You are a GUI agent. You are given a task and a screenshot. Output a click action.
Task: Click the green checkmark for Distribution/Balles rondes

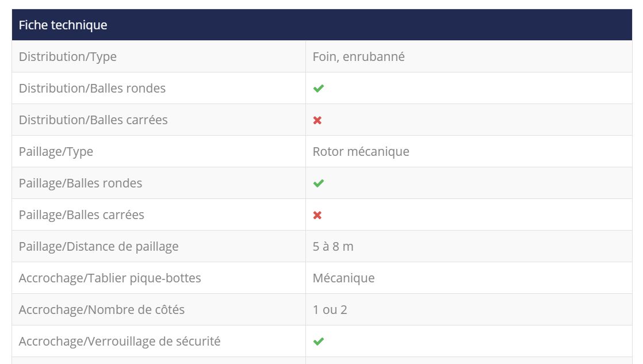318,89
